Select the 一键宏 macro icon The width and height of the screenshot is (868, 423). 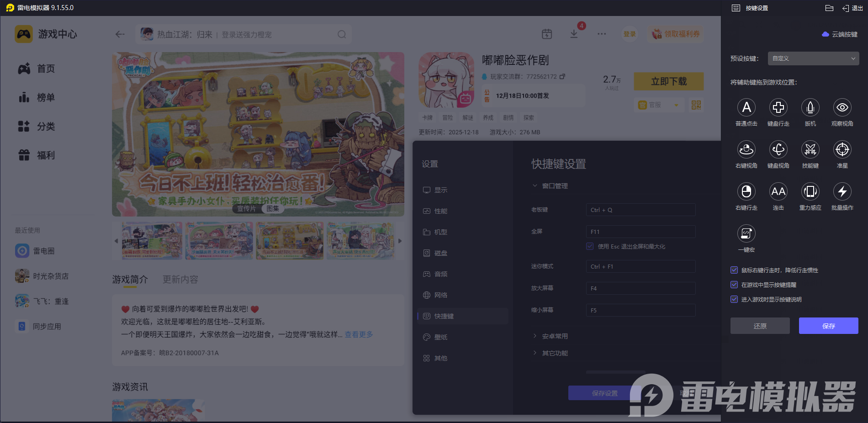tap(746, 233)
